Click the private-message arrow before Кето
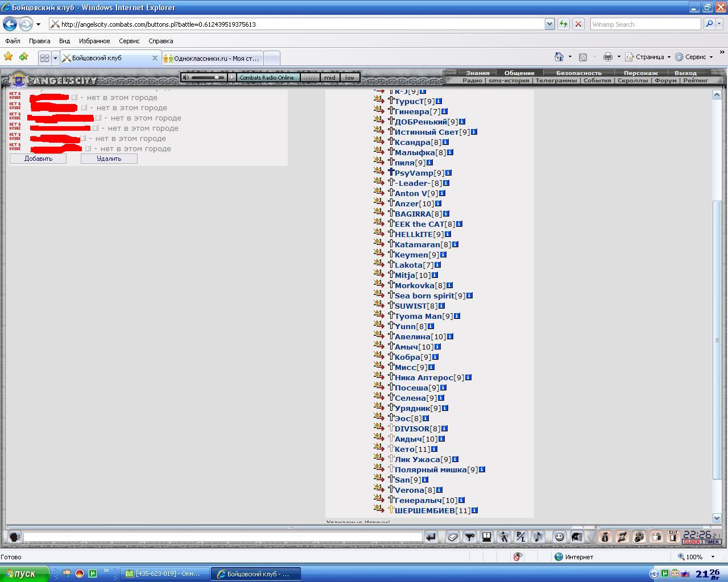Viewport: 728px width, 582px height. click(379, 448)
